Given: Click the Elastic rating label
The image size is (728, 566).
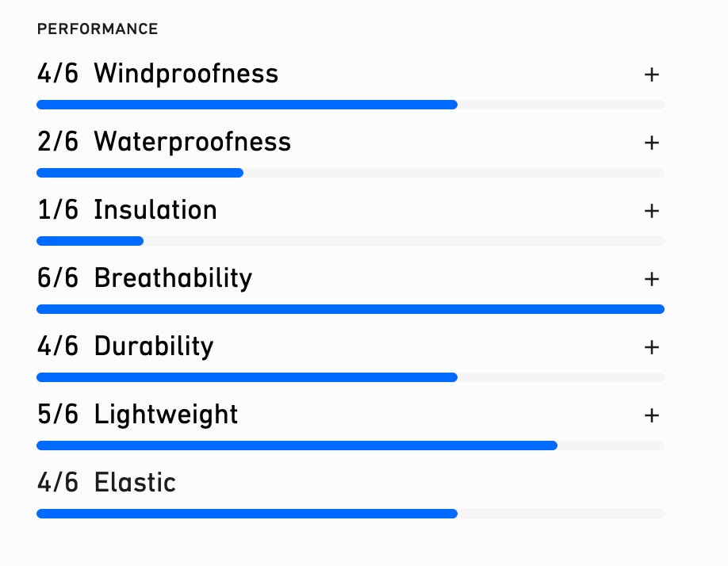Looking at the screenshot, I should pyautogui.click(x=106, y=484).
